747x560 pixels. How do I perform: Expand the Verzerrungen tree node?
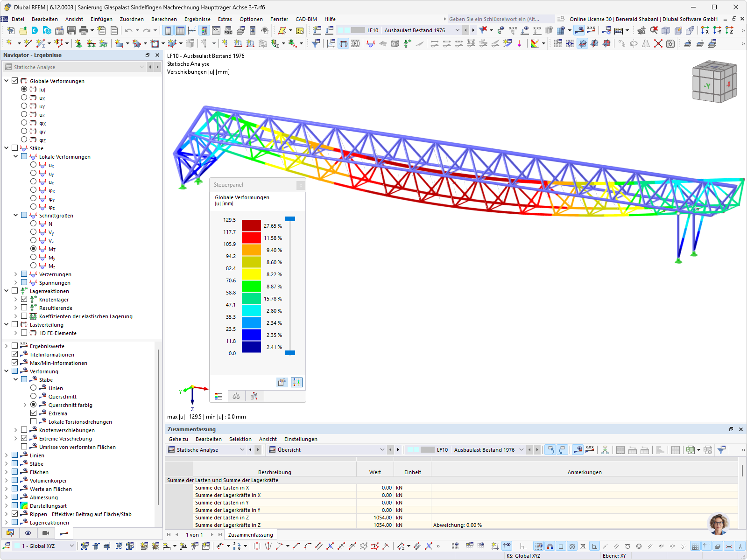15,274
